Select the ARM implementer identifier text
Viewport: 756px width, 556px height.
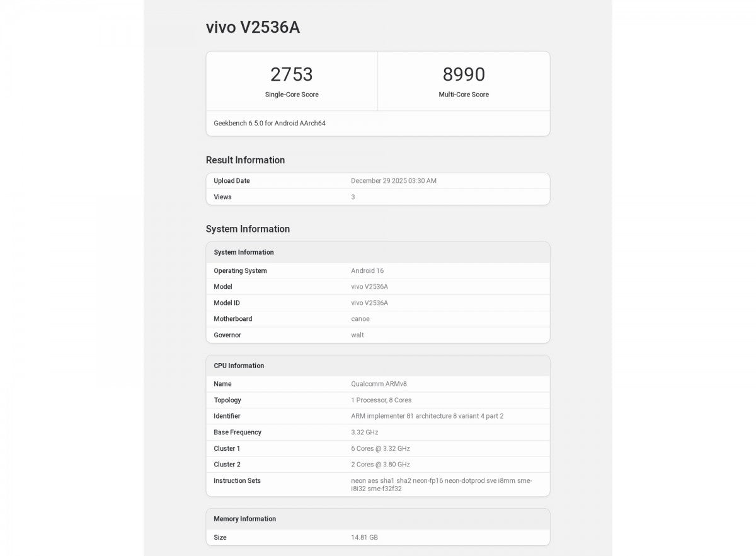coord(427,416)
